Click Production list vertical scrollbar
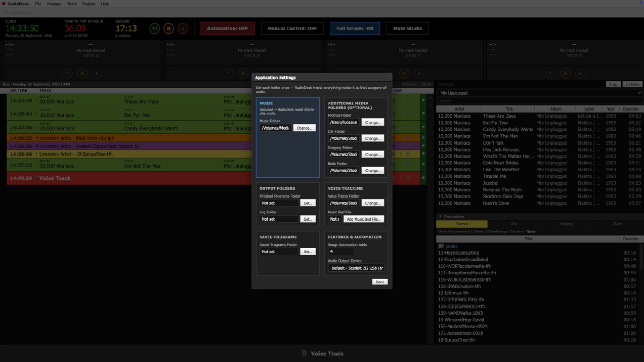644x362 pixels. coord(641,256)
